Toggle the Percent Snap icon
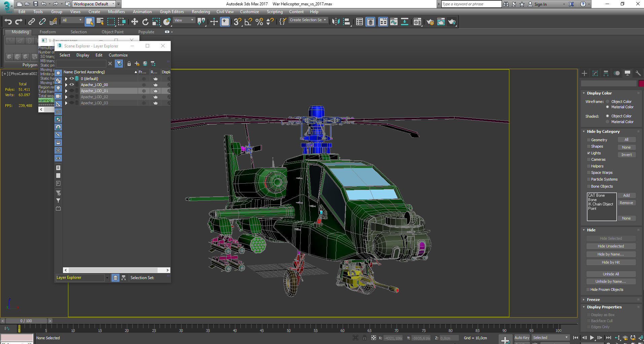This screenshot has height=344, width=644. click(x=259, y=22)
